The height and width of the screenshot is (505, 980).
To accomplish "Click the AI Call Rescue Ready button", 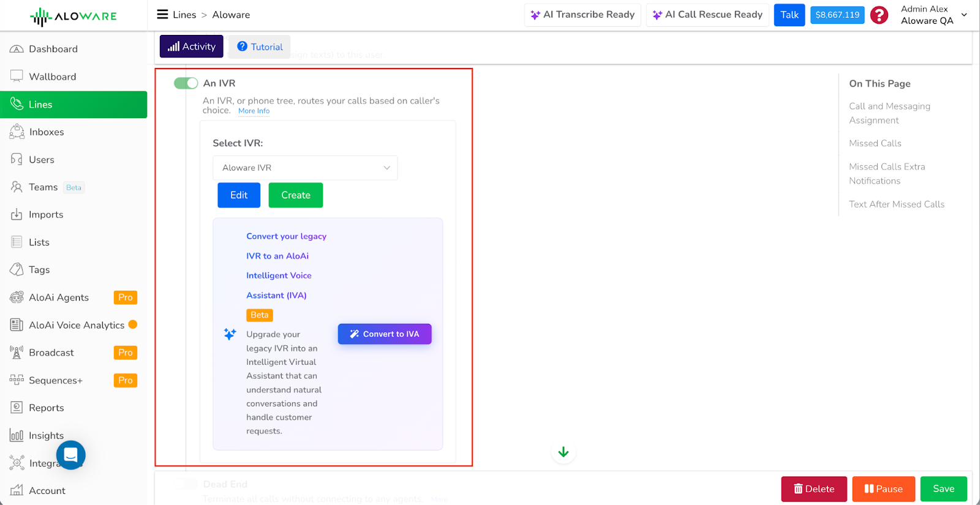I will coord(707,15).
